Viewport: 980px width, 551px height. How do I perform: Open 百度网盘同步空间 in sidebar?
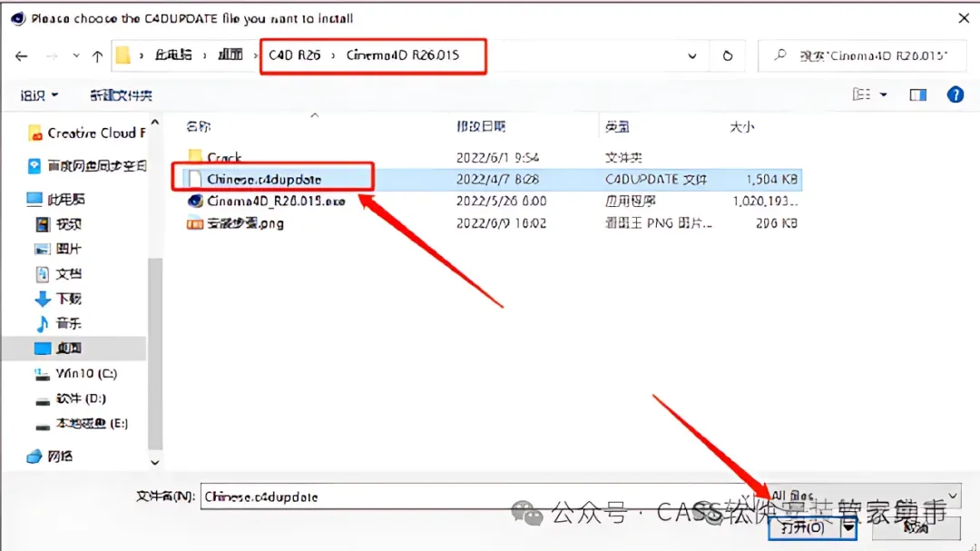coord(87,166)
